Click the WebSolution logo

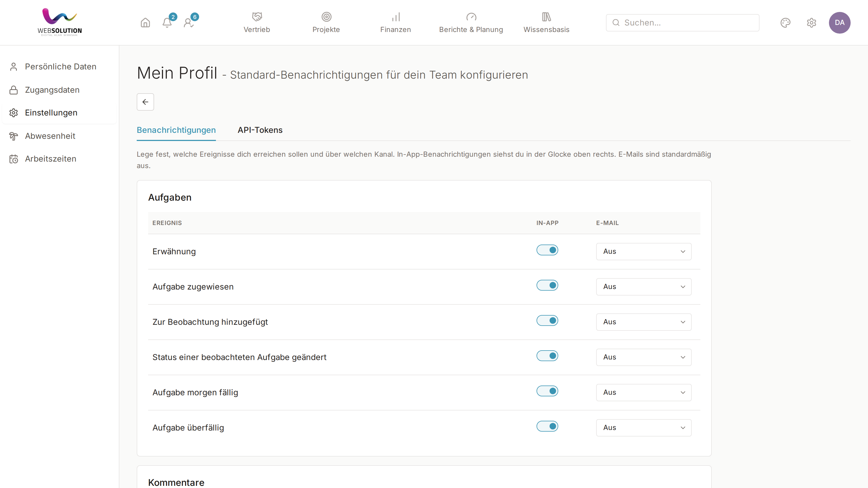[60, 22]
